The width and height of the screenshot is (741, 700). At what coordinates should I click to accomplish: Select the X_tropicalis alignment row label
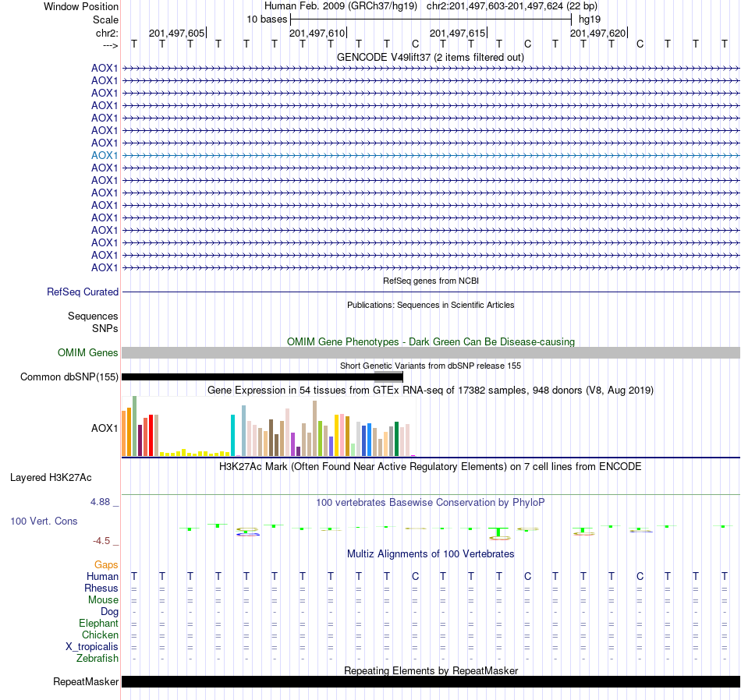(x=92, y=647)
